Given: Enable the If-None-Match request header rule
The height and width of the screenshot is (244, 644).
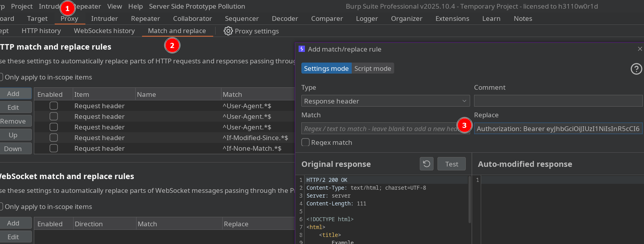Looking at the screenshot, I should point(54,148).
